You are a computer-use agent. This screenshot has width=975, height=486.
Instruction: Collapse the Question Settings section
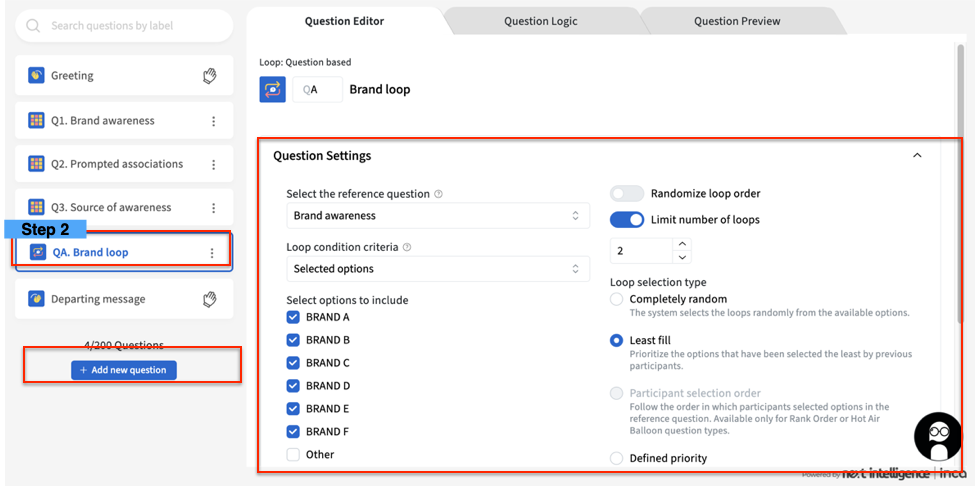[917, 156]
